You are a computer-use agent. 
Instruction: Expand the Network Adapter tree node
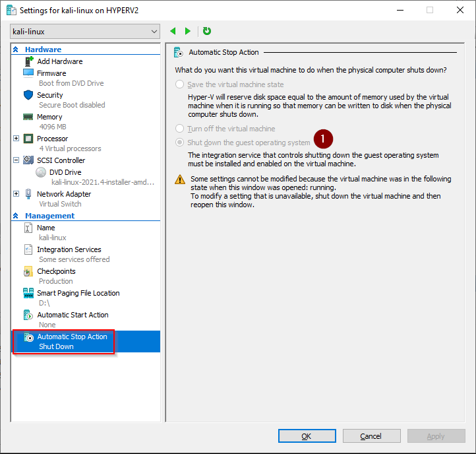(16, 194)
